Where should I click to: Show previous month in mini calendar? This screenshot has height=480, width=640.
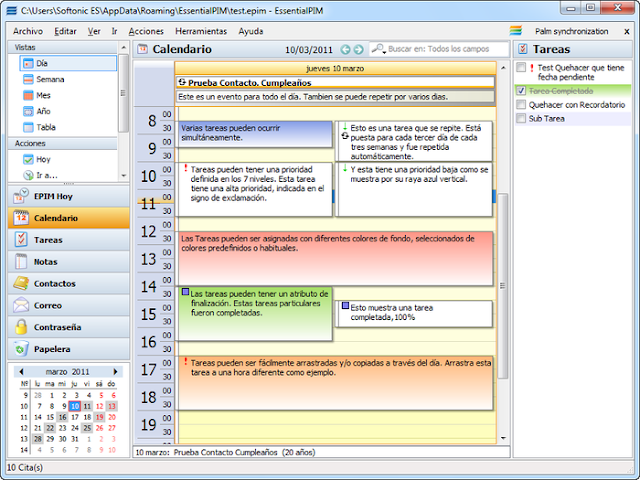[x=21, y=372]
